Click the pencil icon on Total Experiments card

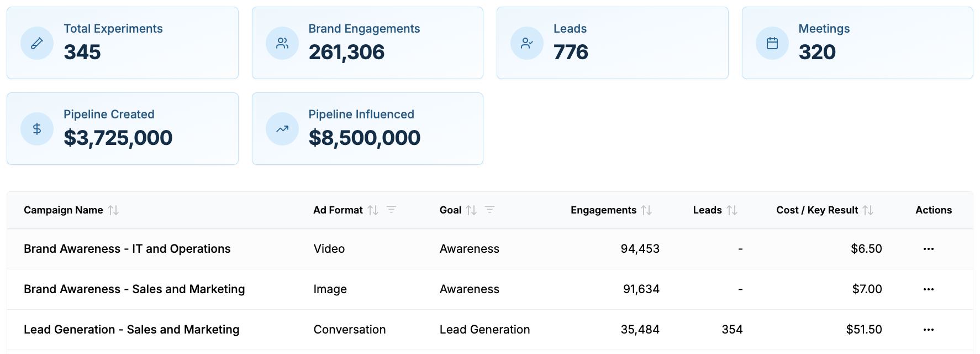tap(37, 43)
